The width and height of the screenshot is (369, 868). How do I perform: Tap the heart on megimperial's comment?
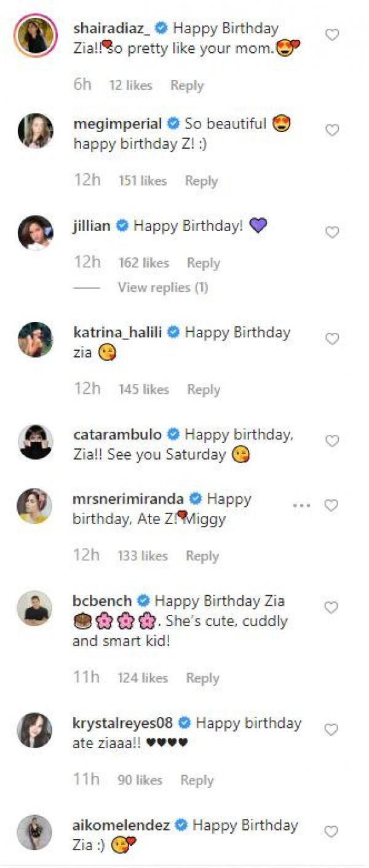(332, 130)
